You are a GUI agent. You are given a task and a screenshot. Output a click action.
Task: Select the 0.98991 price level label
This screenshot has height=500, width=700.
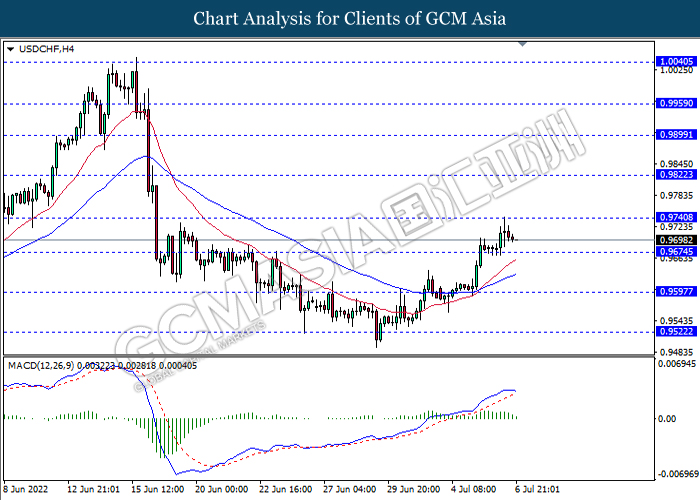click(x=676, y=135)
